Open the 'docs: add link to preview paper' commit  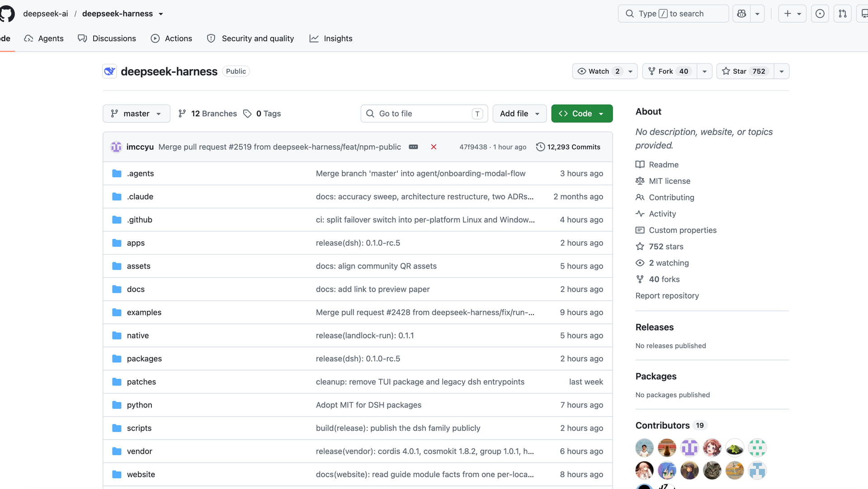click(x=373, y=289)
